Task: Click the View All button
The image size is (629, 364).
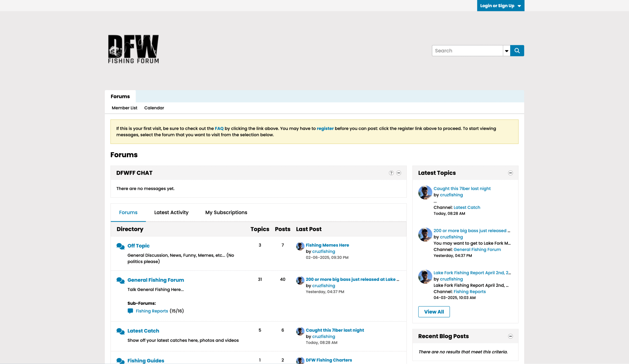Action: 434,312
